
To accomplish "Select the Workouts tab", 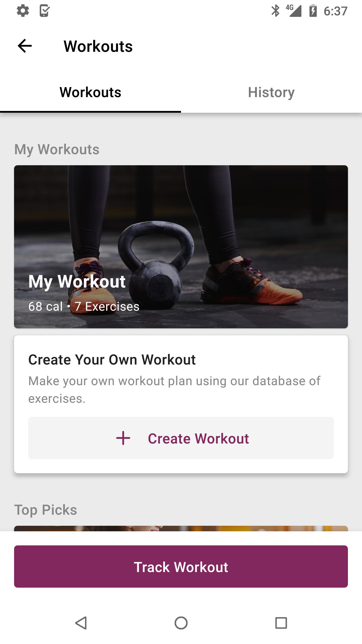I will pyautogui.click(x=90, y=92).
